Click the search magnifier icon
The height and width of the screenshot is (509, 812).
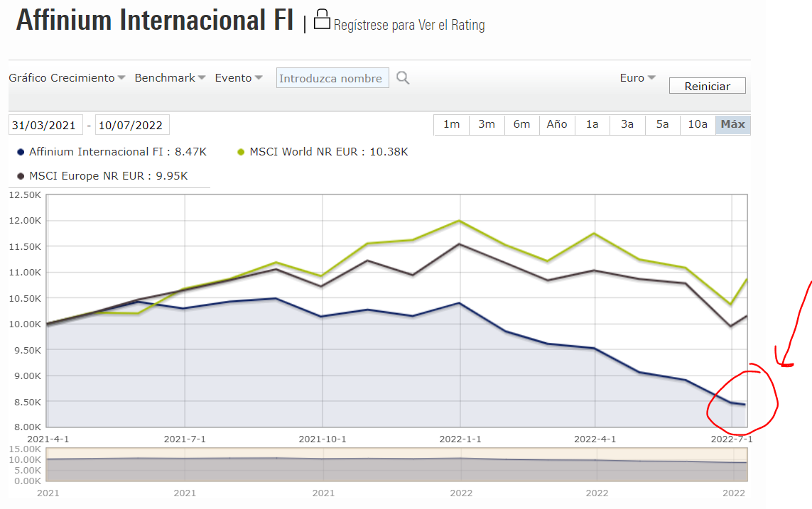coord(403,78)
